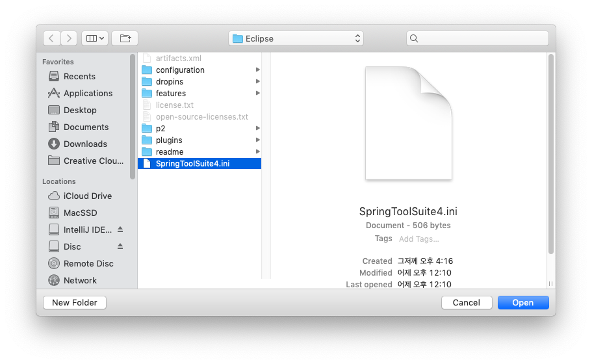
Task: Eject the IntelliJ IDE volume
Action: tap(120, 229)
